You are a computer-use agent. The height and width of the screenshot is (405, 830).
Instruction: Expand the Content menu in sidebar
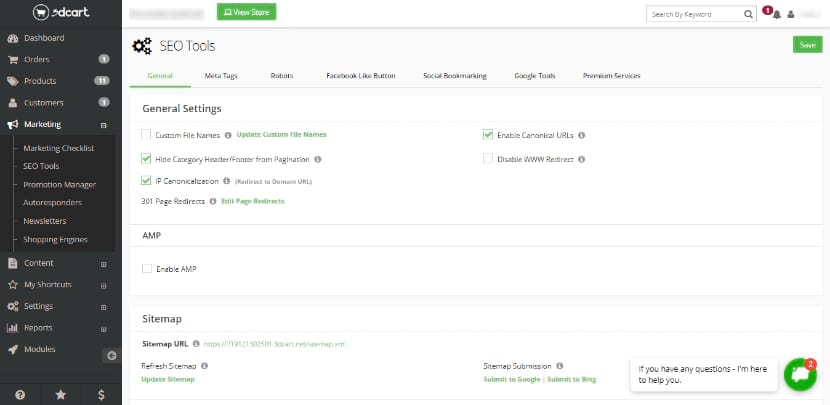pos(104,263)
